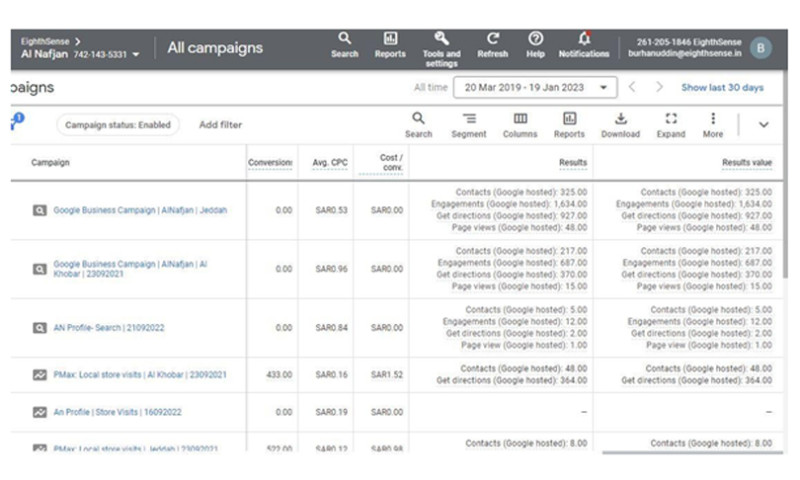Click Show last 30 days link
Viewport: 800px width, 480px height.
[722, 88]
